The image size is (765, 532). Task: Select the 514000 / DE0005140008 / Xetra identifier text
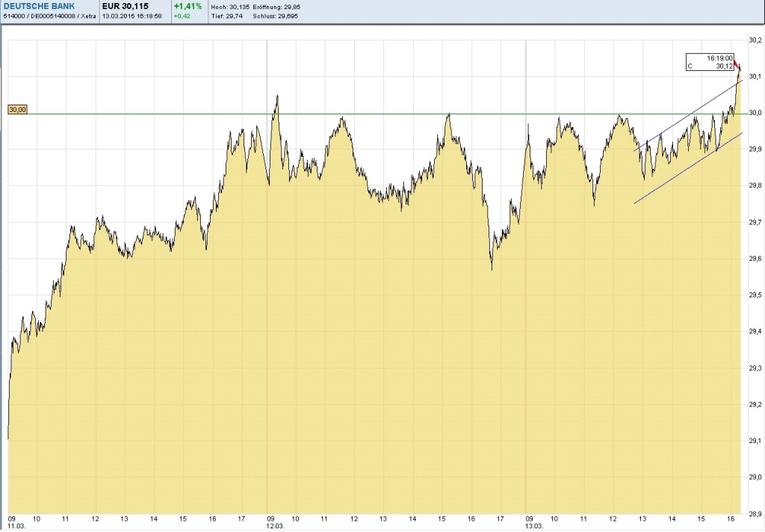click(x=50, y=16)
